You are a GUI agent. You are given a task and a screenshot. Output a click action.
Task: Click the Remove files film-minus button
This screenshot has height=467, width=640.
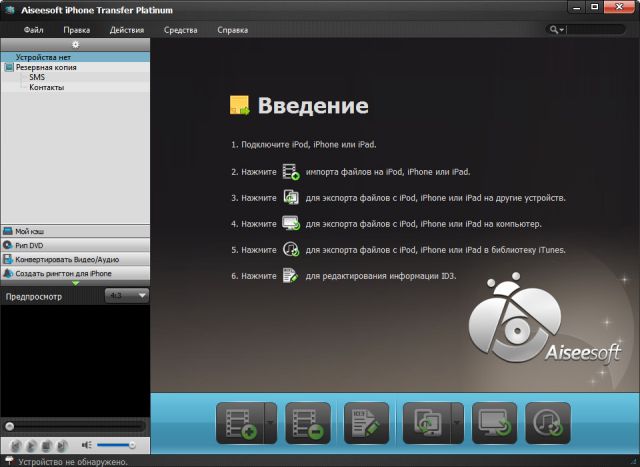point(308,423)
